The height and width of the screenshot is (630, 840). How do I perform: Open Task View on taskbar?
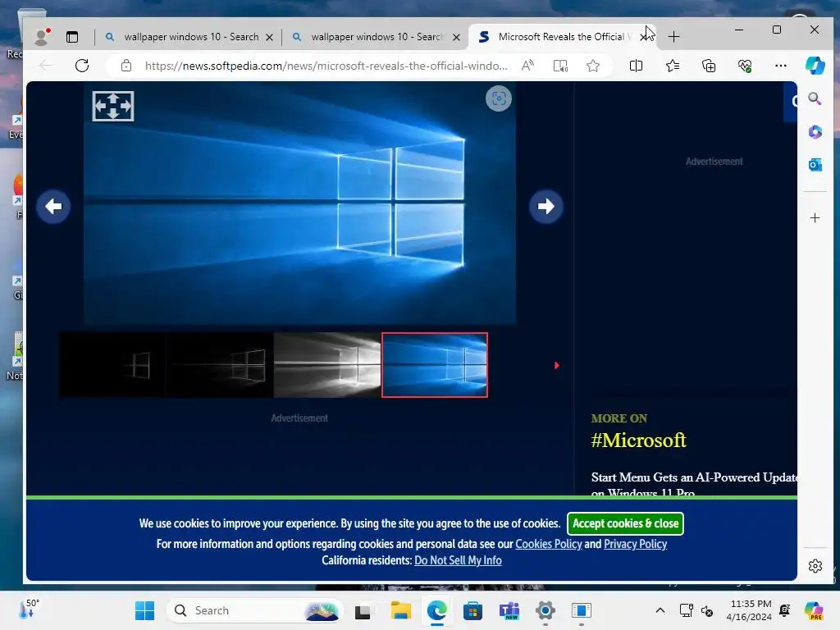point(363,610)
